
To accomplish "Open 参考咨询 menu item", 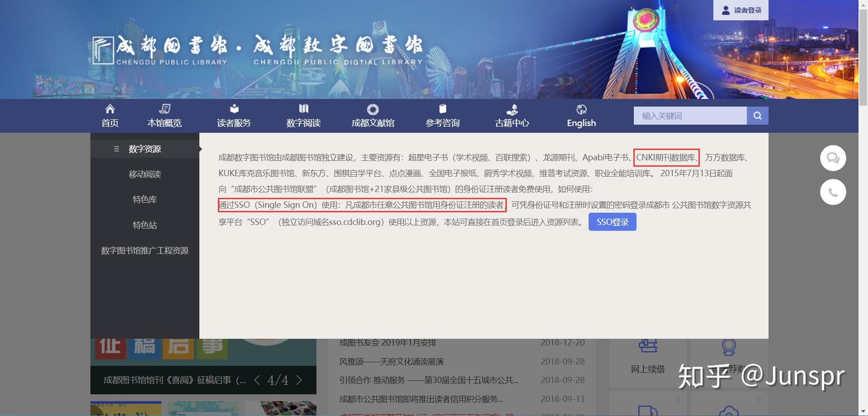I will pos(443,123).
